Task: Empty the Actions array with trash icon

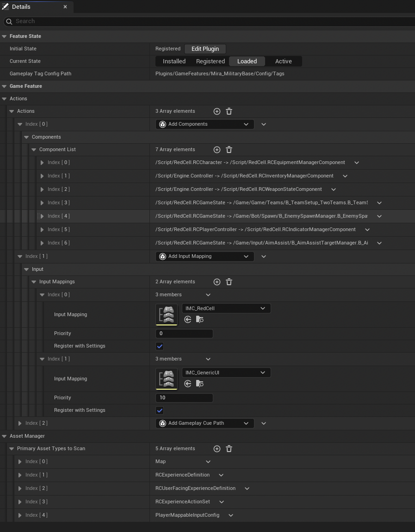Action: (229, 111)
